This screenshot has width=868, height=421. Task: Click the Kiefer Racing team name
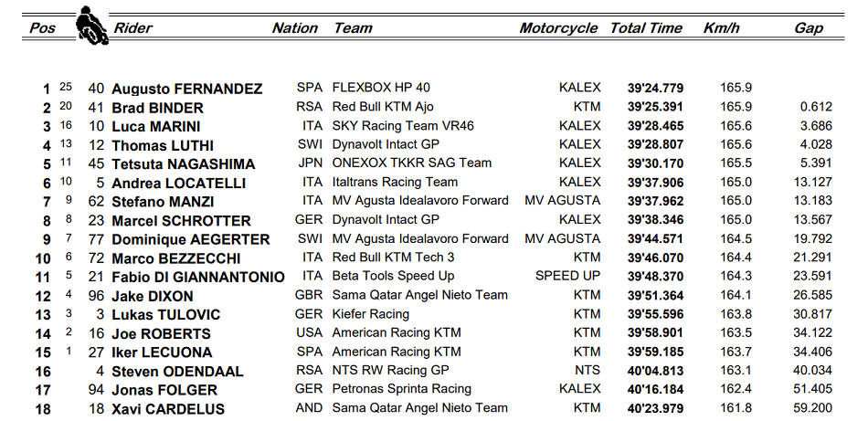(371, 314)
